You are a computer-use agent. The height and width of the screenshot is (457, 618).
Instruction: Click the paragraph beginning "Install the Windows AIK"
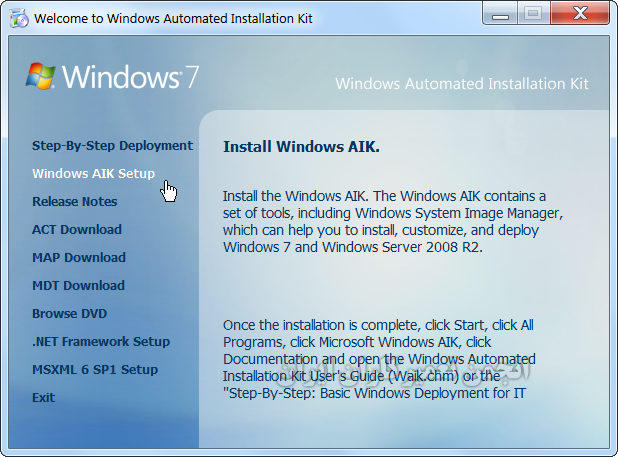click(393, 221)
